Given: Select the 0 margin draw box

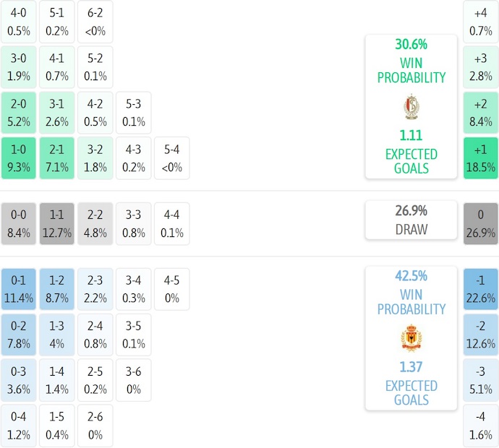Looking at the screenshot, I should pyautogui.click(x=480, y=223).
